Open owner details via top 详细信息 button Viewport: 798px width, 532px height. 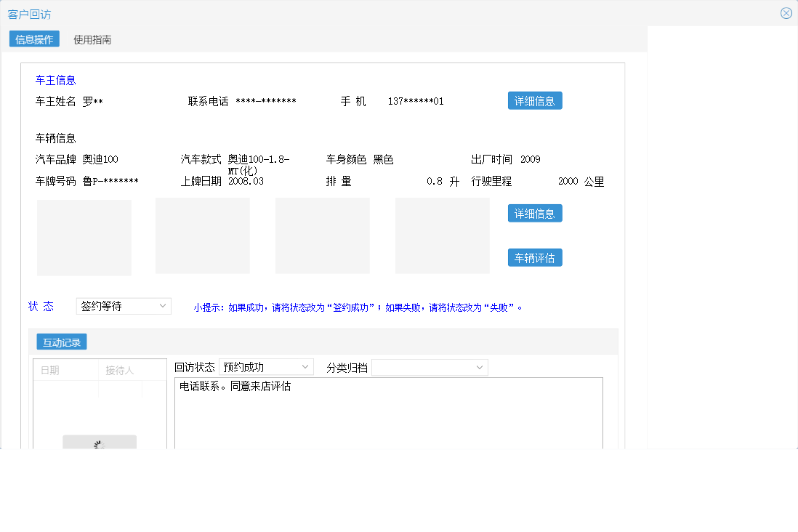click(535, 100)
